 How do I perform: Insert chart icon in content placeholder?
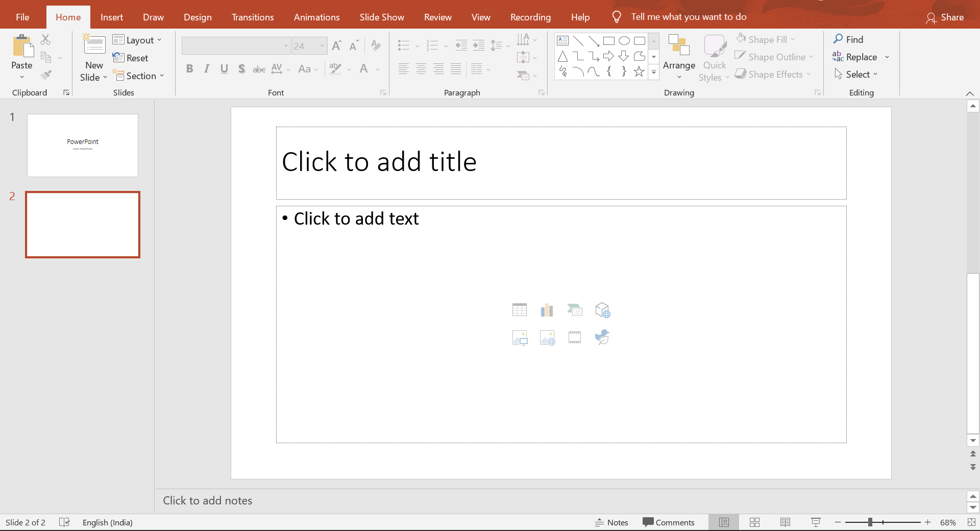[x=547, y=310]
